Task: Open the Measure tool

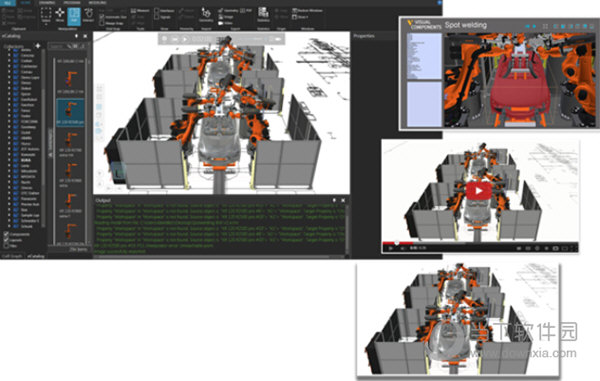Action: pyautogui.click(x=140, y=11)
